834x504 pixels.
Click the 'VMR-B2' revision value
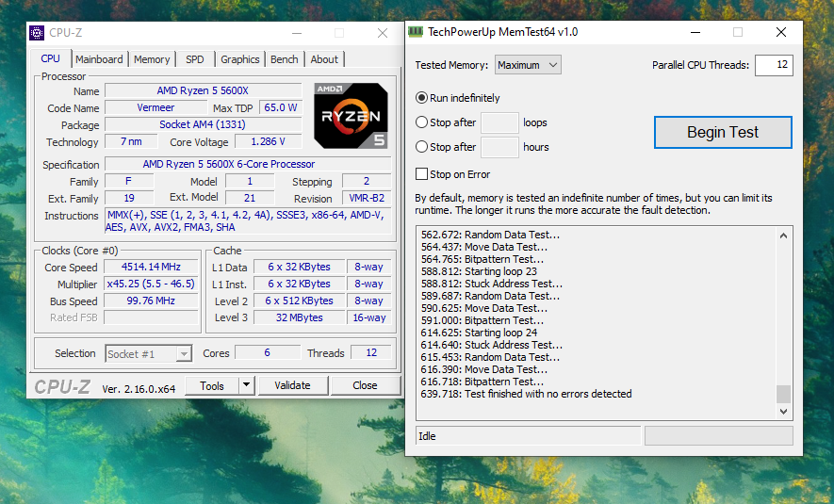tap(367, 198)
